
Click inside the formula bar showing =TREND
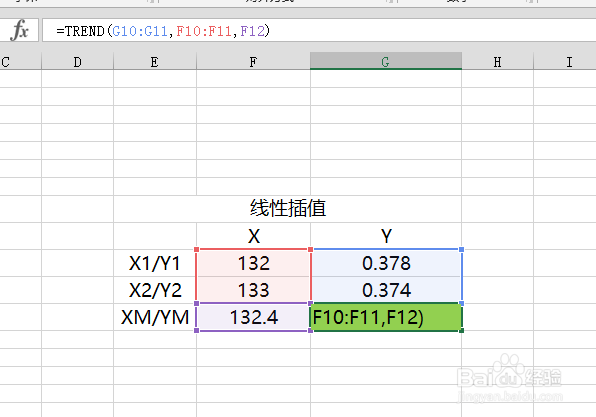tap(319, 30)
